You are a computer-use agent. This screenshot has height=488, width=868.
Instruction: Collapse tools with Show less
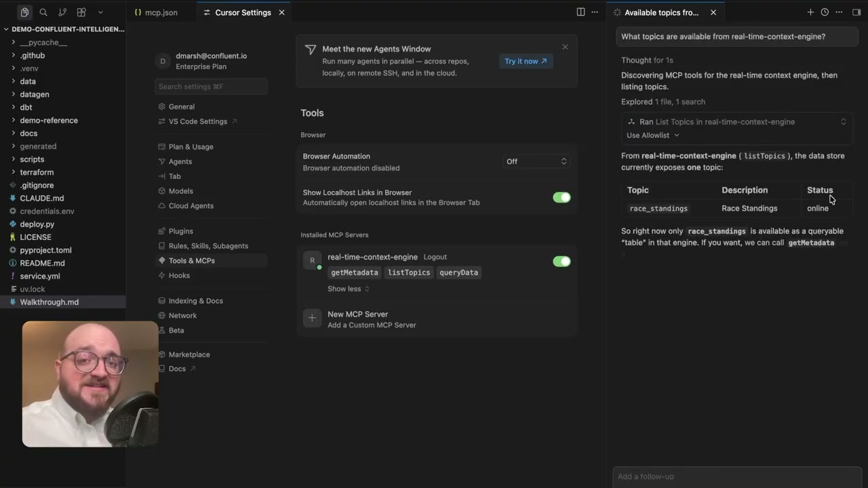click(349, 289)
